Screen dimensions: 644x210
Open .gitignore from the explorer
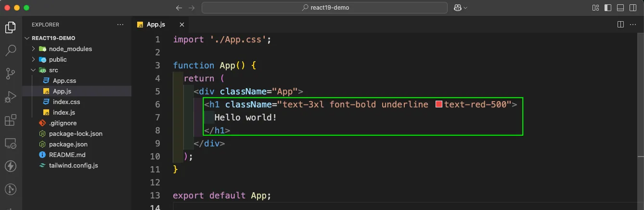pos(63,123)
